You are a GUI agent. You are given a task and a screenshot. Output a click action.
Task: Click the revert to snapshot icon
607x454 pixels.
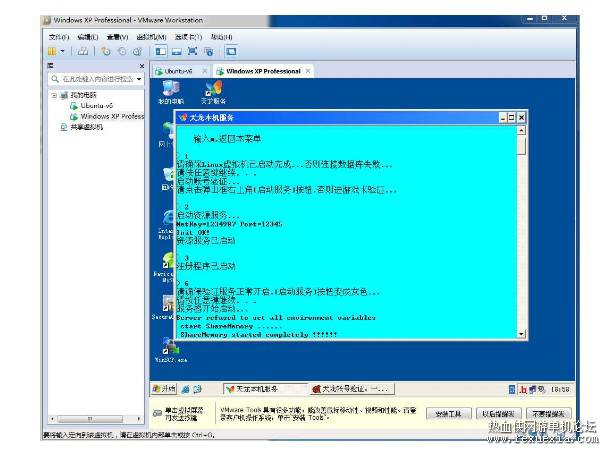pos(122,51)
